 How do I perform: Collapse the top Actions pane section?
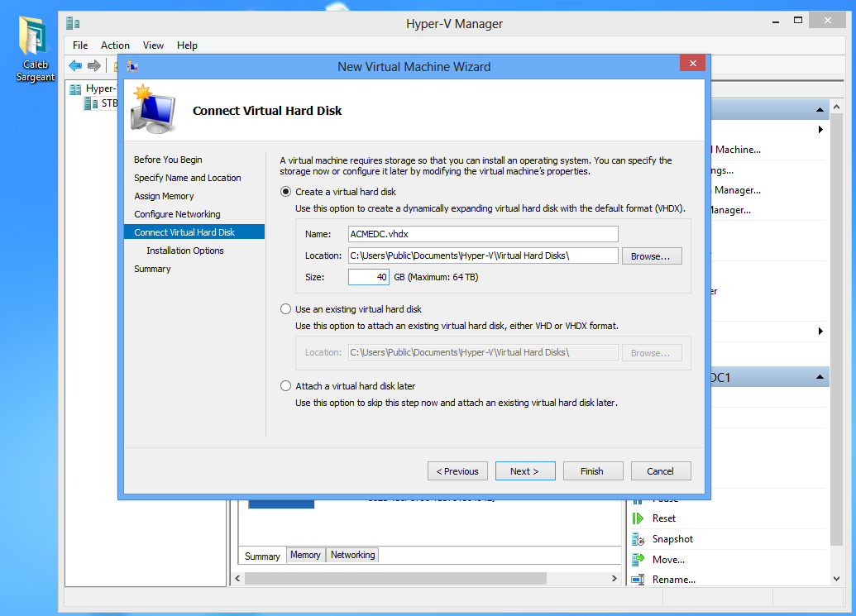click(x=820, y=110)
